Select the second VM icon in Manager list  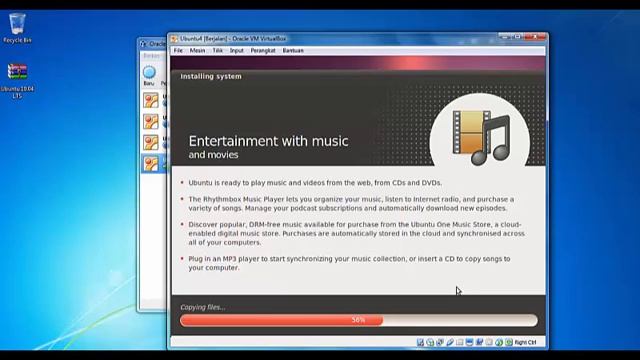[151, 121]
